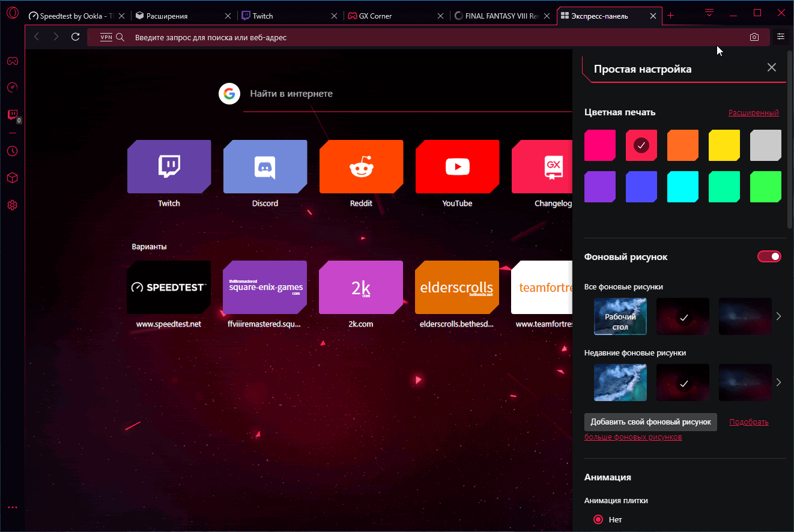Open the Twitch speed dial tile
Viewport: 794px width, 532px height.
169,167
